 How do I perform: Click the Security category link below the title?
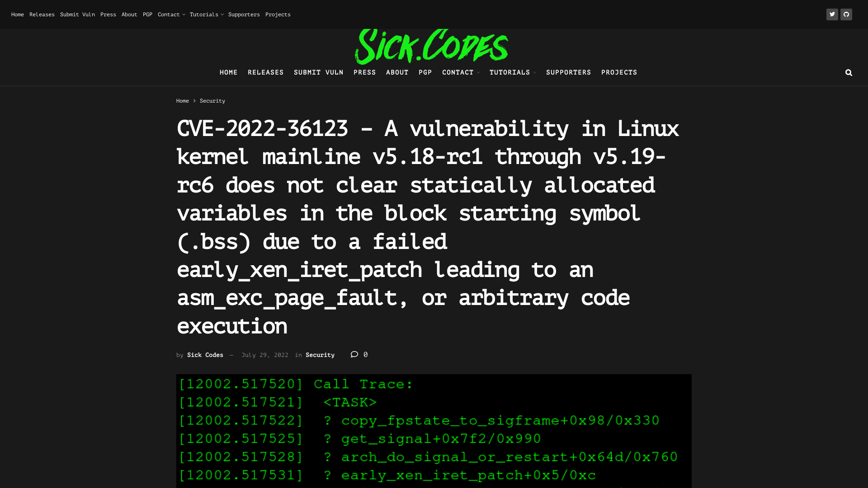click(320, 355)
